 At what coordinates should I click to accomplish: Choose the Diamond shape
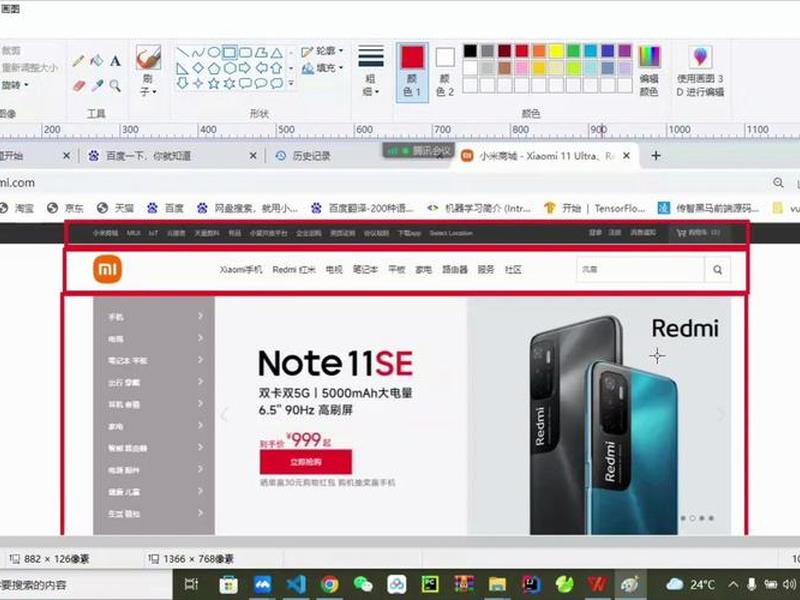[x=198, y=68]
